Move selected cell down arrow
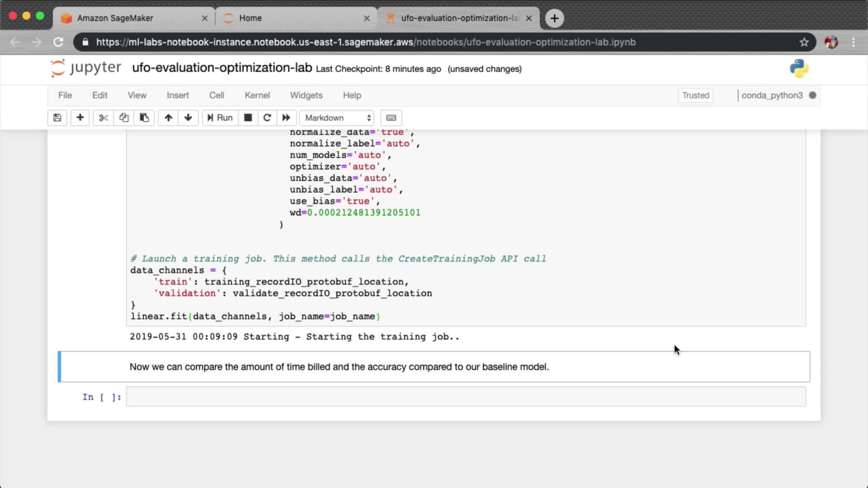 [188, 118]
